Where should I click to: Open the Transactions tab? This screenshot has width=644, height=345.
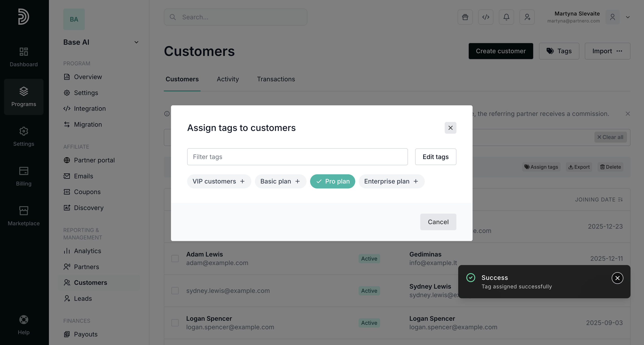point(276,79)
